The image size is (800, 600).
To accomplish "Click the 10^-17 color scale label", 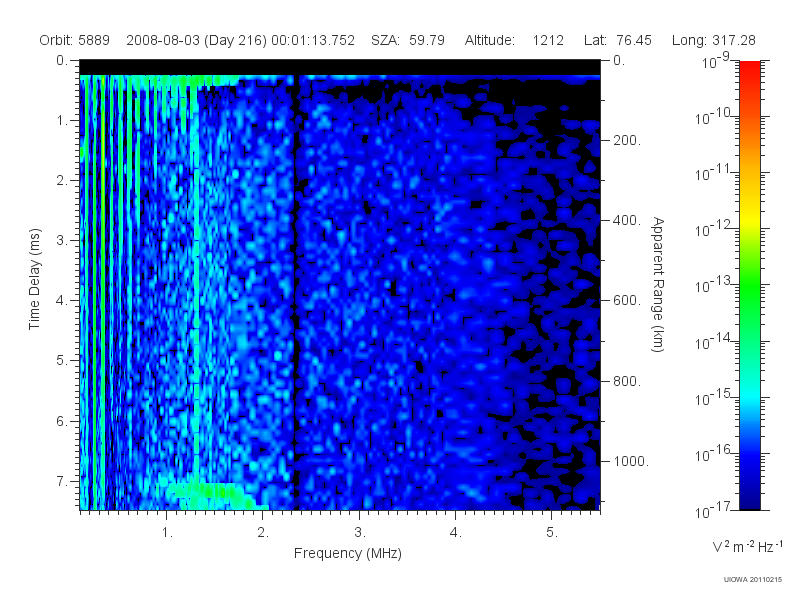I will coord(713,510).
